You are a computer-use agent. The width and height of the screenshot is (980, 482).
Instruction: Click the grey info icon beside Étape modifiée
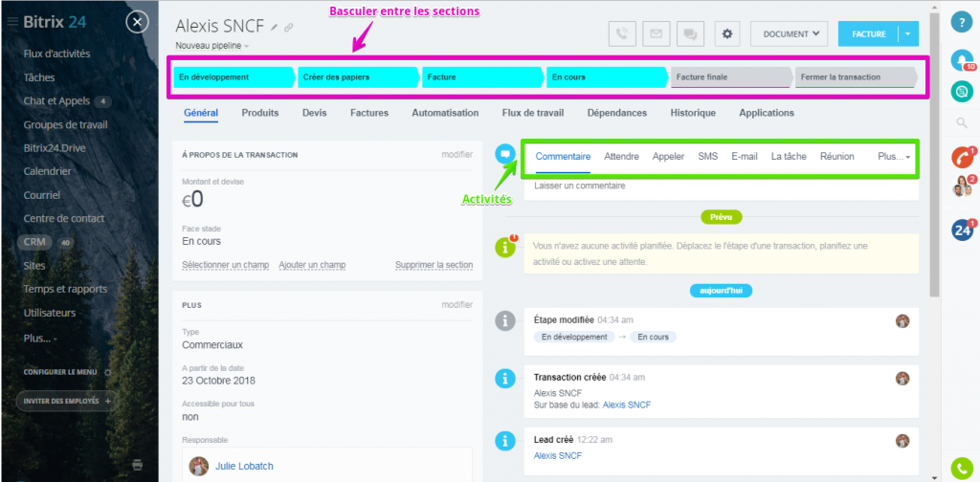505,320
